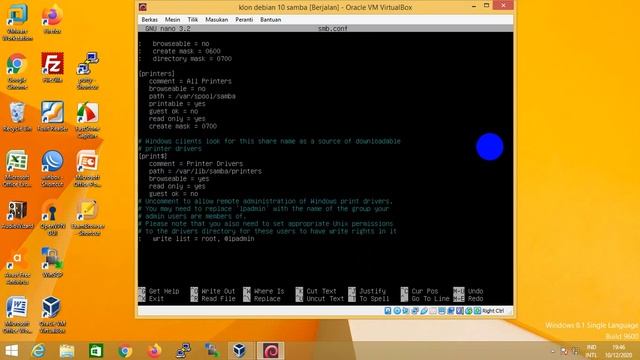Open the FastStone Capture desktop shortcut

[x=87, y=120]
